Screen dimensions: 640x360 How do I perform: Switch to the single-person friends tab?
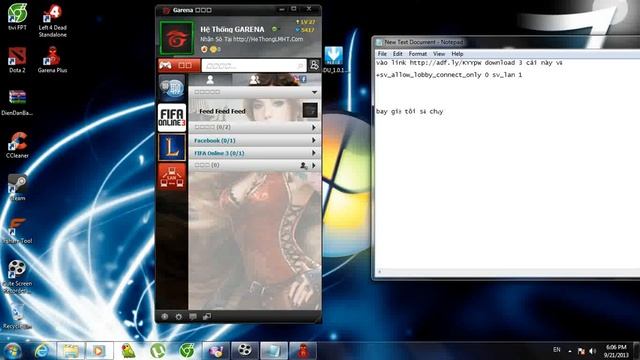pyautogui.click(x=210, y=80)
